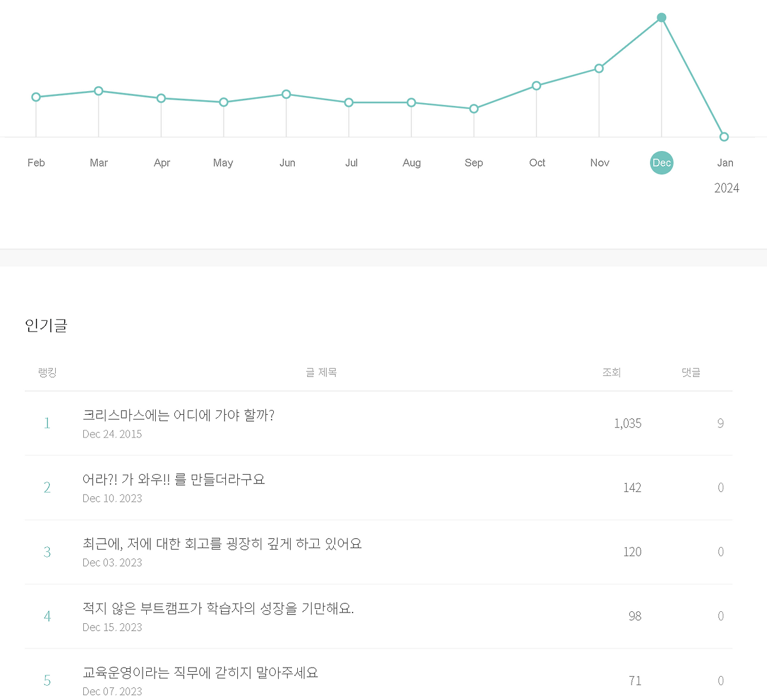Select the highlighted Dec month on the chart
Screen dimensions: 767x700
click(662, 162)
